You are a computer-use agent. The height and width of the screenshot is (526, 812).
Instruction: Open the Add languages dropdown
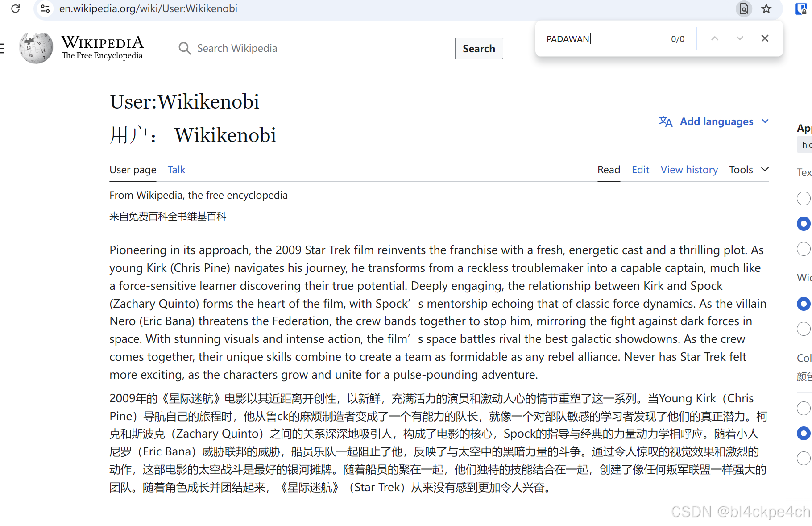coord(714,121)
